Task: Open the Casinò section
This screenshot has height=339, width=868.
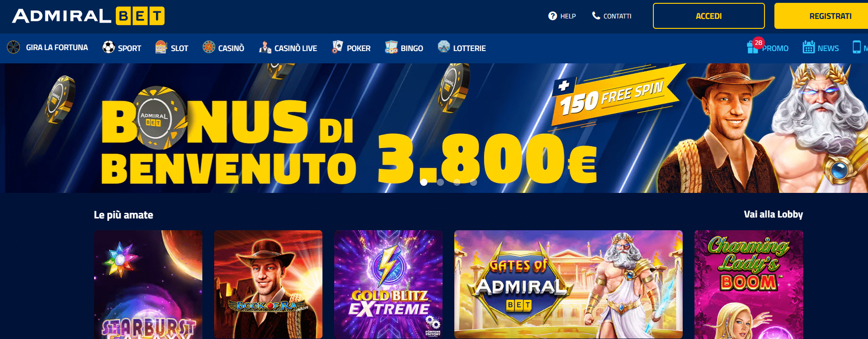Action: click(x=223, y=48)
